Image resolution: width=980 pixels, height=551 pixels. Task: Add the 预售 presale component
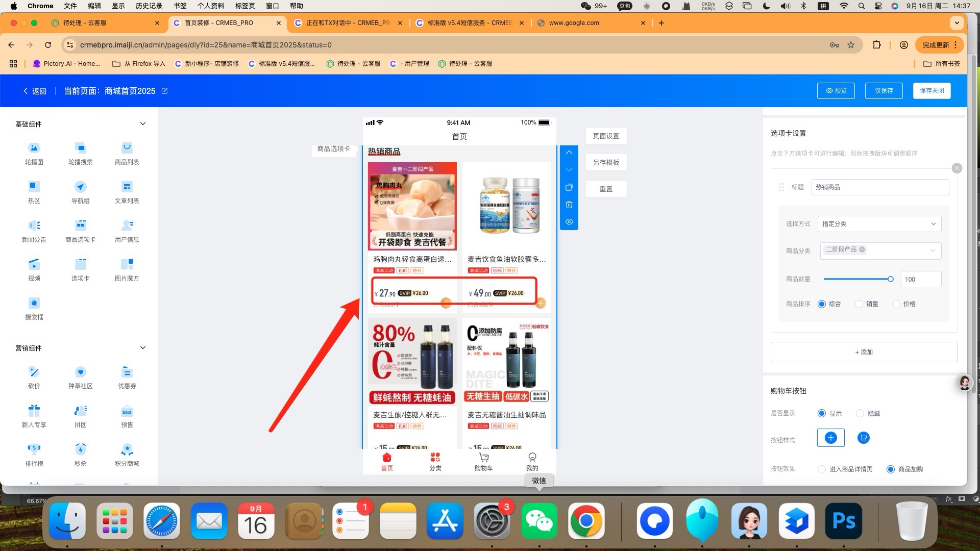point(127,416)
